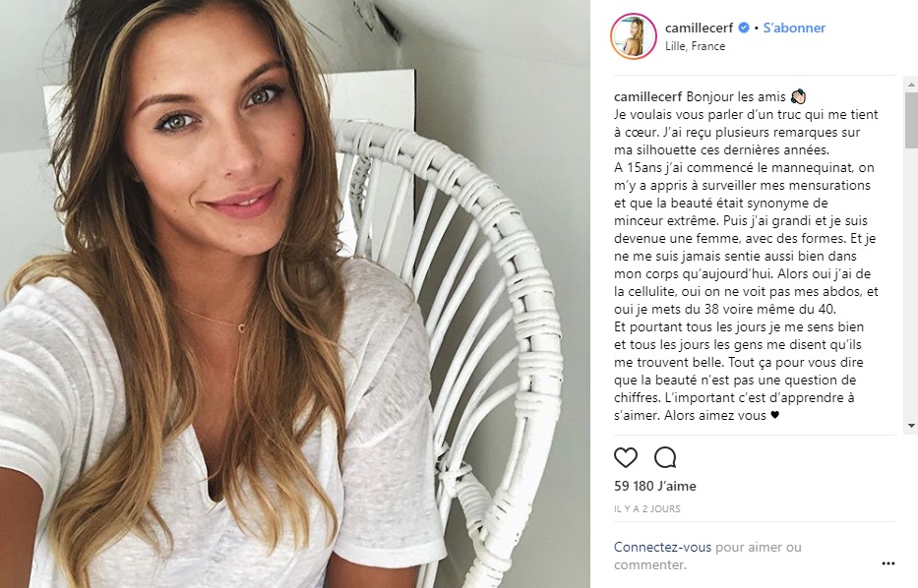The height and width of the screenshot is (588, 918).
Task: Like the post with the heart icon
Action: (x=625, y=457)
